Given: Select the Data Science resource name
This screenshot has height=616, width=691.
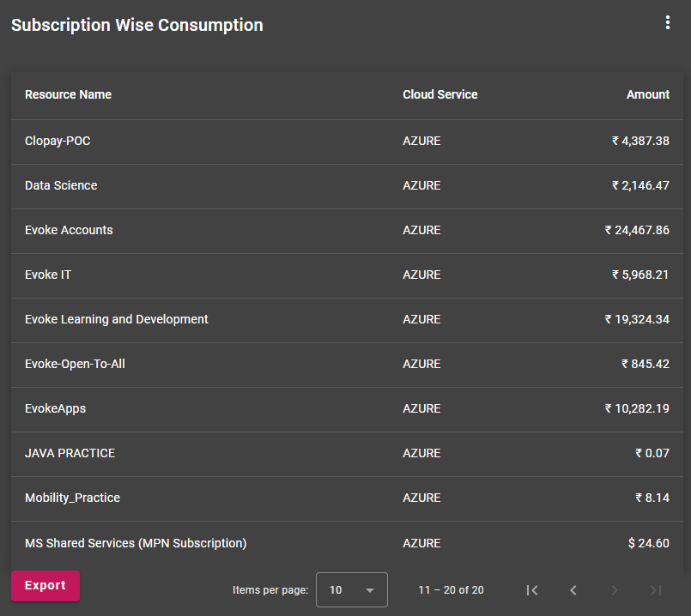Looking at the screenshot, I should 61,185.
